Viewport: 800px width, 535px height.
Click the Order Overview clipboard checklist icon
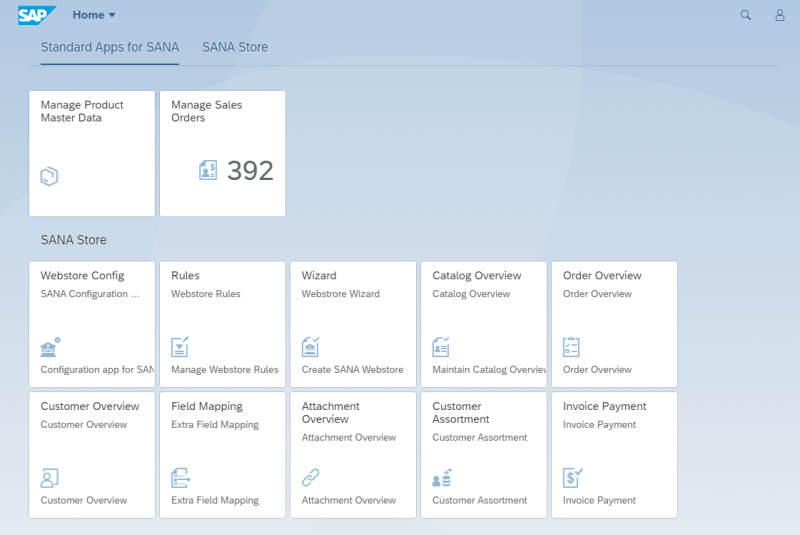[571, 347]
